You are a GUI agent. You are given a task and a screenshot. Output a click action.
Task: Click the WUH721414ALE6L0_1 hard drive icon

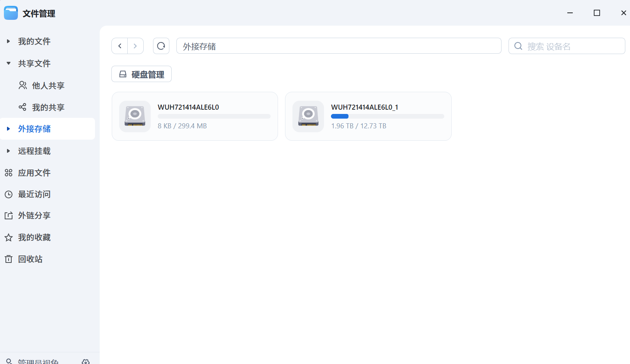point(308,116)
